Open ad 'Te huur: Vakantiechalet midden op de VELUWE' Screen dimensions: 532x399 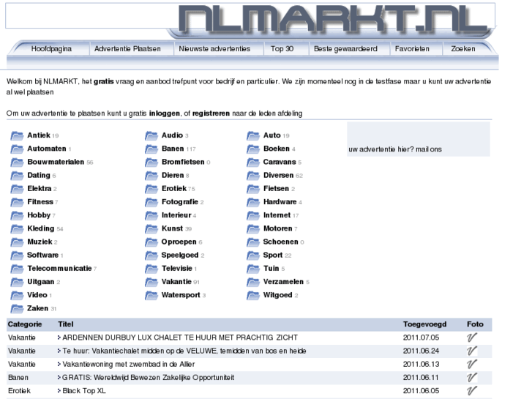coord(184,351)
